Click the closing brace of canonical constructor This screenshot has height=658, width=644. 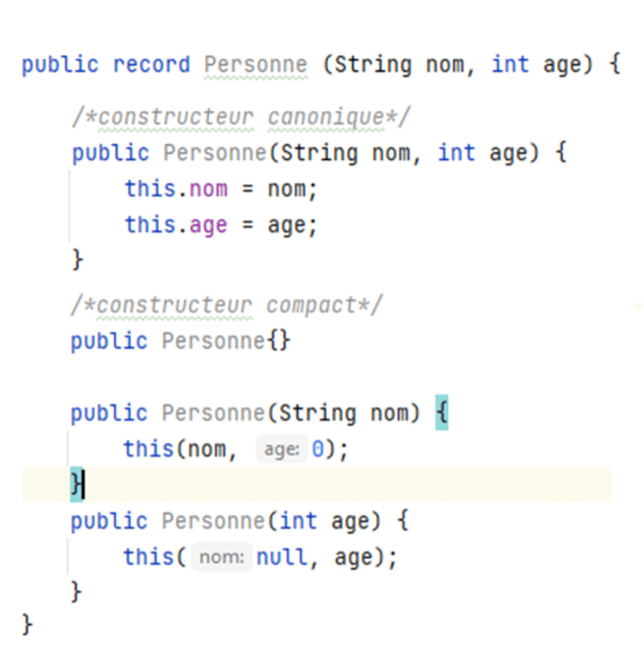coord(78,260)
